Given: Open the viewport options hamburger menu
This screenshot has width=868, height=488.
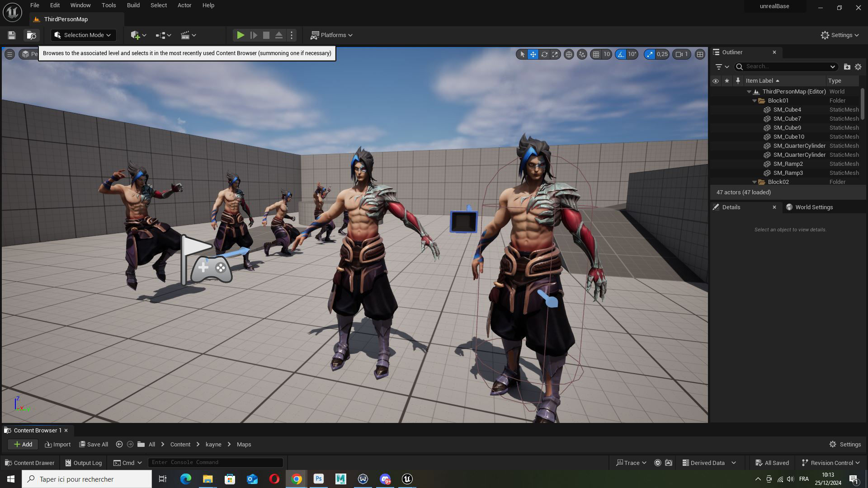Looking at the screenshot, I should (x=9, y=54).
